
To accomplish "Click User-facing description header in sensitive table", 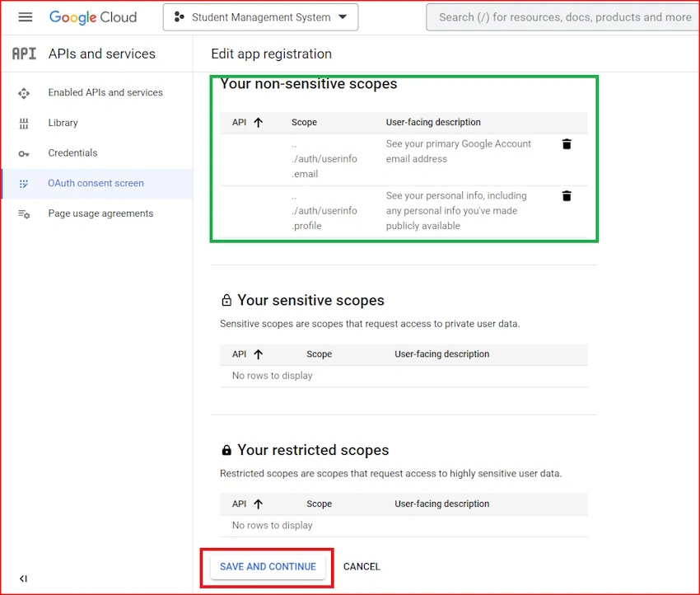I will (x=441, y=354).
